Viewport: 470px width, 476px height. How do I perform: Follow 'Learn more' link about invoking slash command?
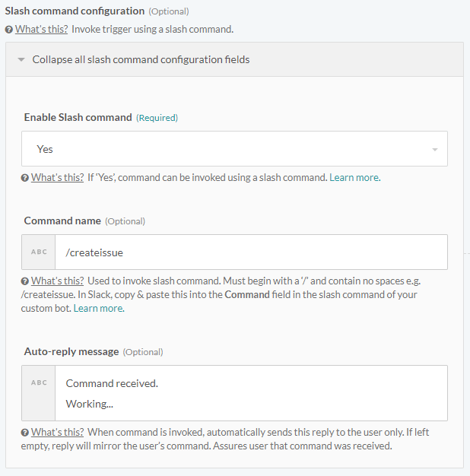click(354, 178)
